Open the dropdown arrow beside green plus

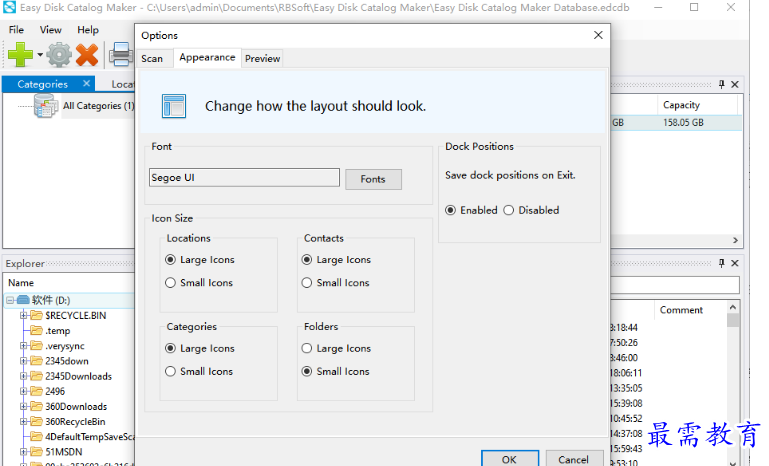point(40,55)
